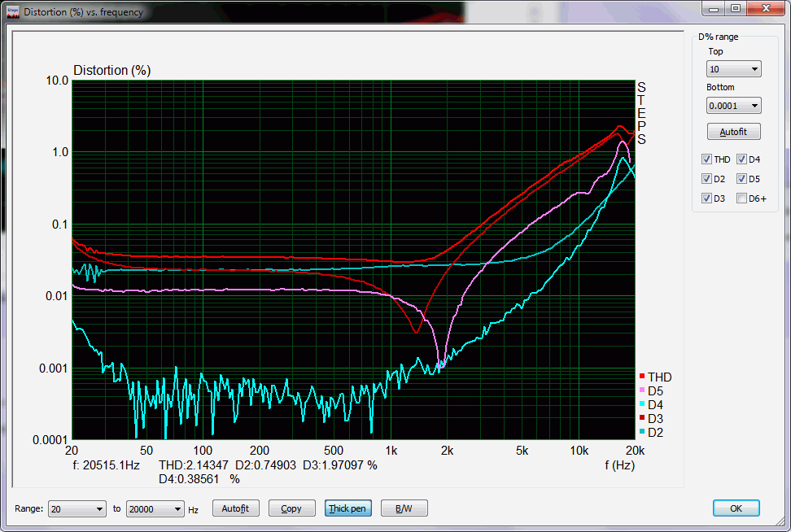
Task: Click the pink D5 legend swatch
Action: (642, 390)
